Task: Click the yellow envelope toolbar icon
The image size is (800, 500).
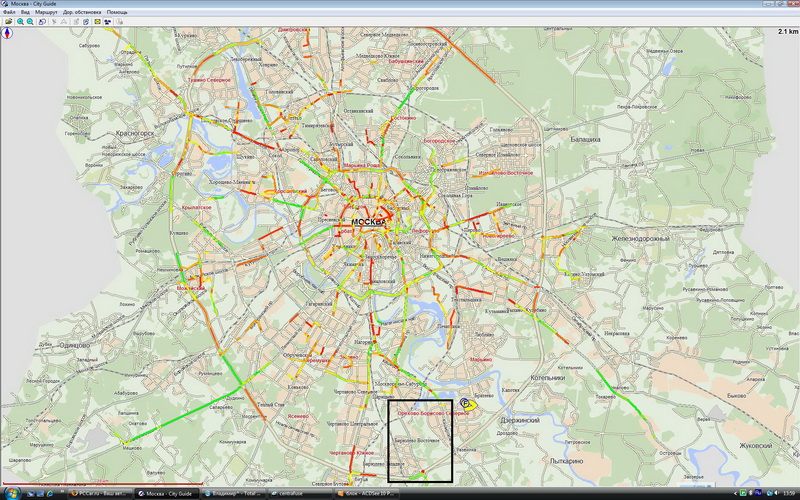Action: (x=97, y=20)
